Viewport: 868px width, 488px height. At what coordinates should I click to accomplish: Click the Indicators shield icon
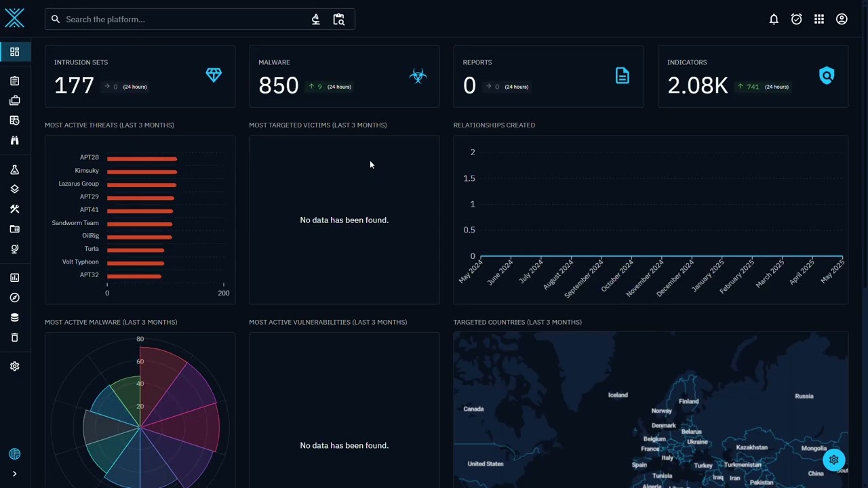tap(827, 75)
